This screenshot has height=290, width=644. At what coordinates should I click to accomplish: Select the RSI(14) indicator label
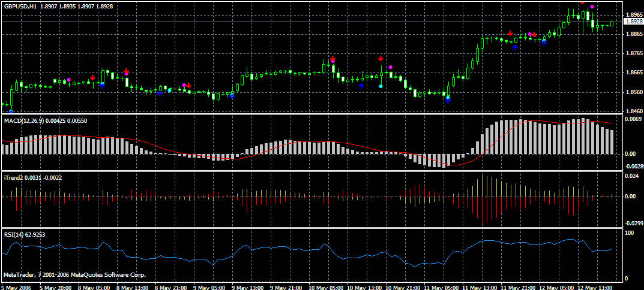15,234
